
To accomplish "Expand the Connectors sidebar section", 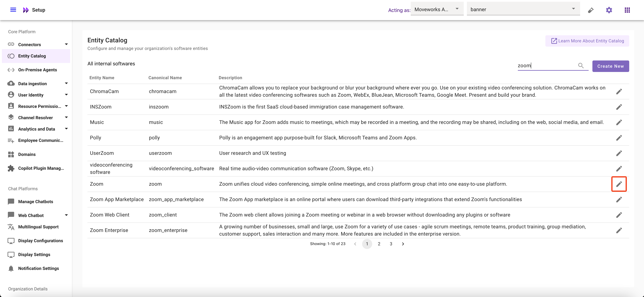I will [66, 45].
